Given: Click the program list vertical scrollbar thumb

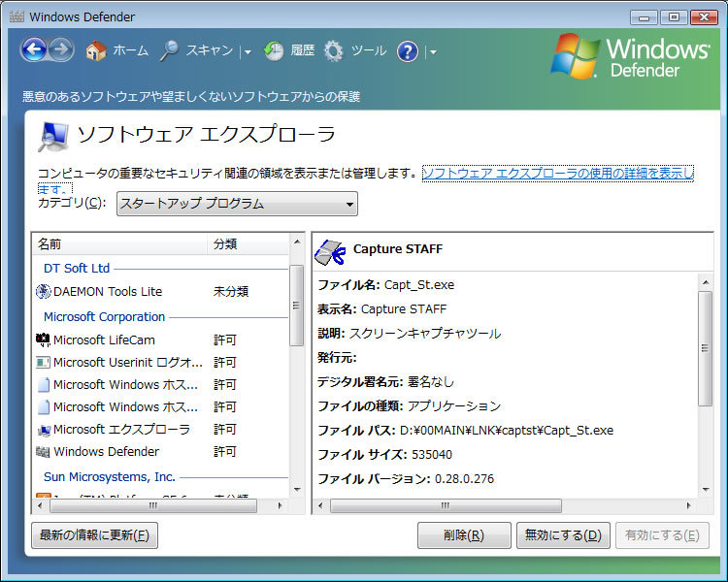Looking at the screenshot, I should tap(296, 306).
